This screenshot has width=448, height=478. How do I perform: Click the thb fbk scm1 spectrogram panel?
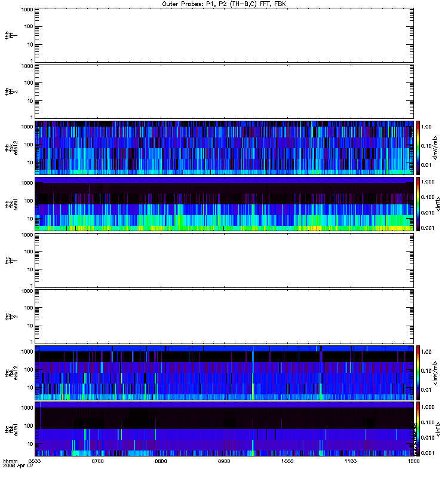coord(224,204)
